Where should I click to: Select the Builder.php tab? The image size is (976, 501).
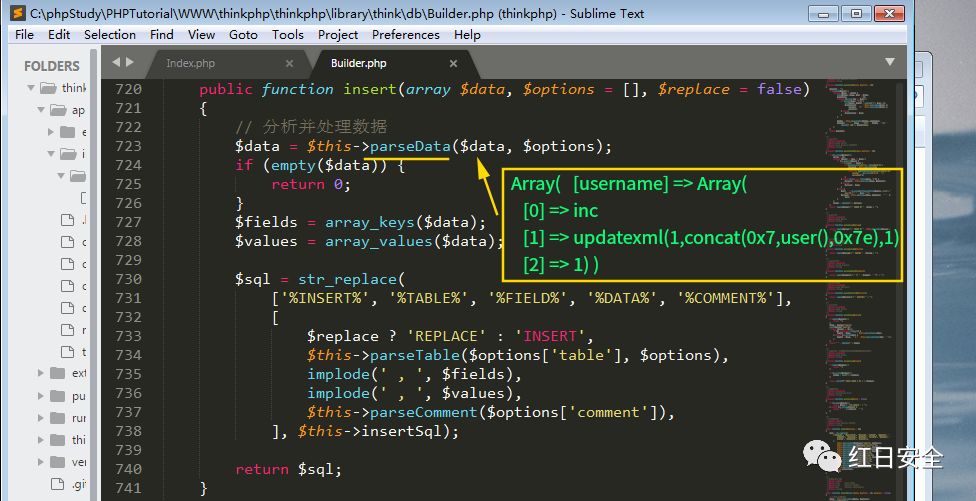pyautogui.click(x=359, y=63)
